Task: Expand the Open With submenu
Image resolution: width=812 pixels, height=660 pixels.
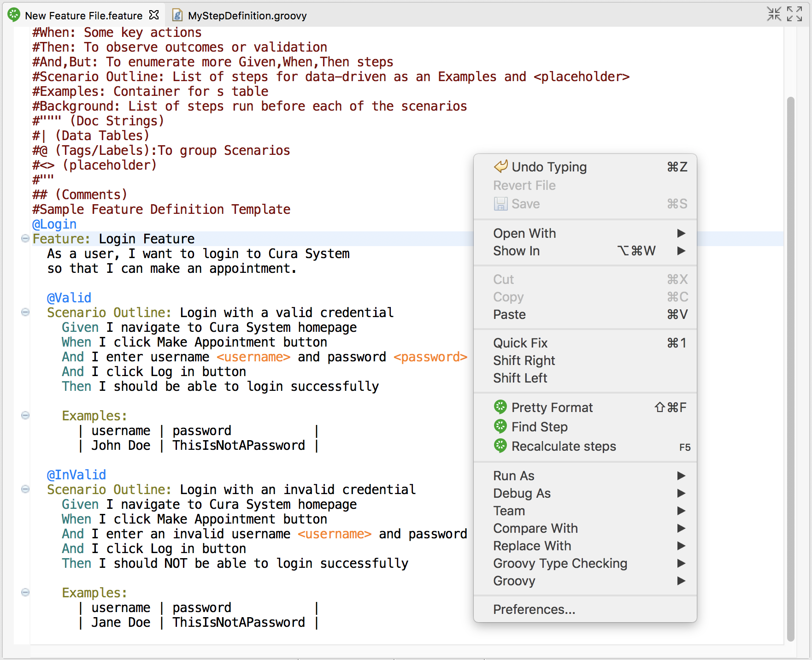Action: click(524, 233)
